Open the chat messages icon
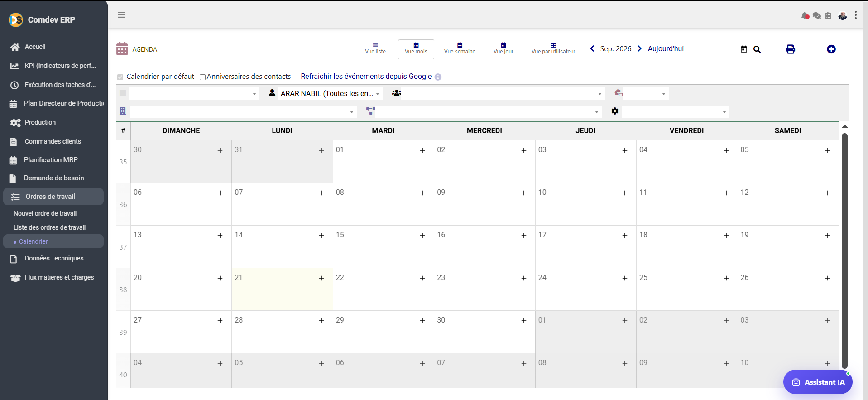Viewport: 868px width, 400px height. pyautogui.click(x=817, y=15)
